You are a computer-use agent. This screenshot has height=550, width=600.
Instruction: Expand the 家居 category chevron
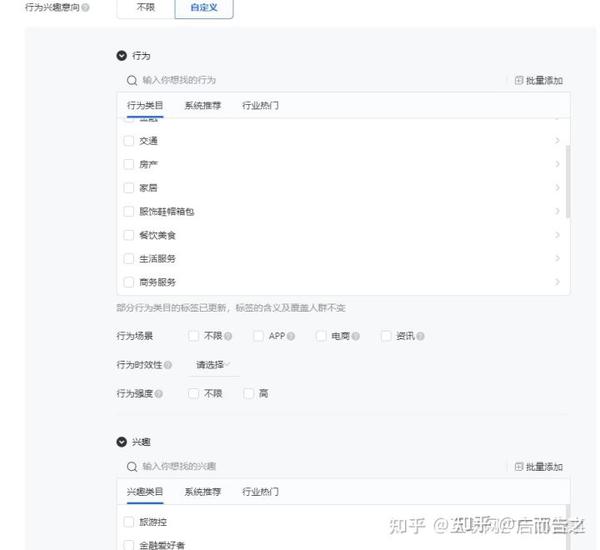point(557,188)
